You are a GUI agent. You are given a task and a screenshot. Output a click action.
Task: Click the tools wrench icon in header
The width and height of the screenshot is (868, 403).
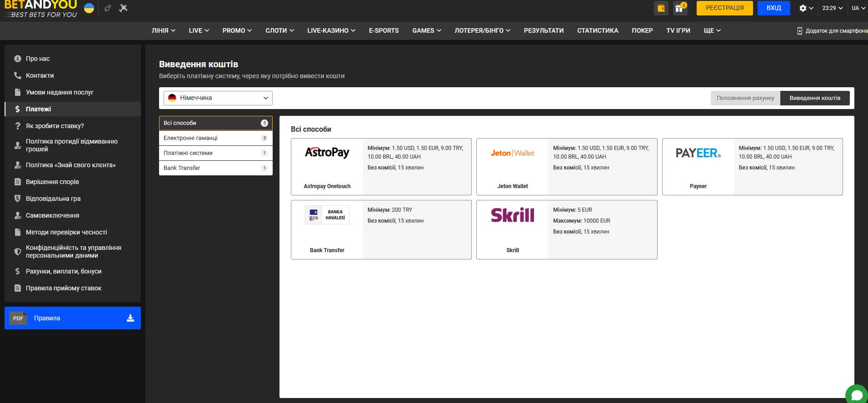pyautogui.click(x=123, y=8)
